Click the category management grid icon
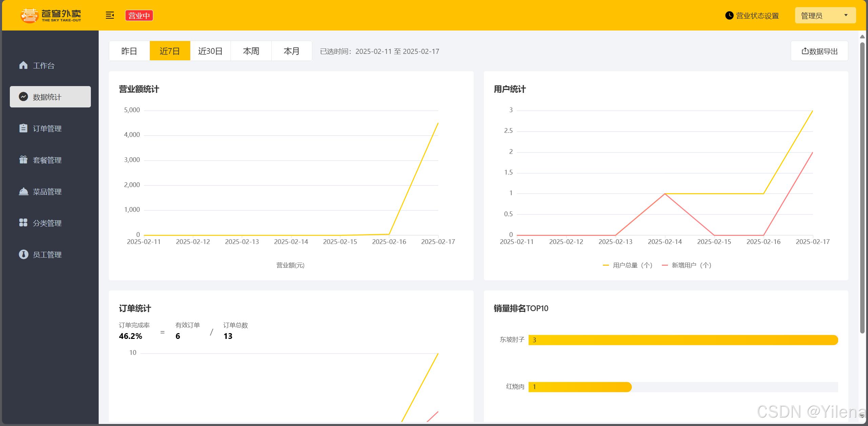Image resolution: width=868 pixels, height=426 pixels. [x=23, y=223]
